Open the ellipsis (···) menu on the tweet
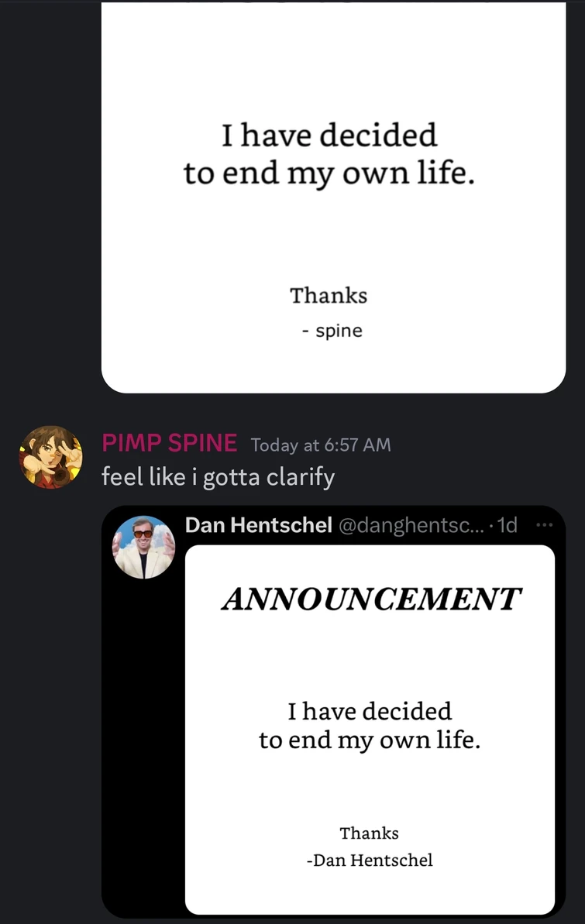This screenshot has height=924, width=585. point(544,524)
